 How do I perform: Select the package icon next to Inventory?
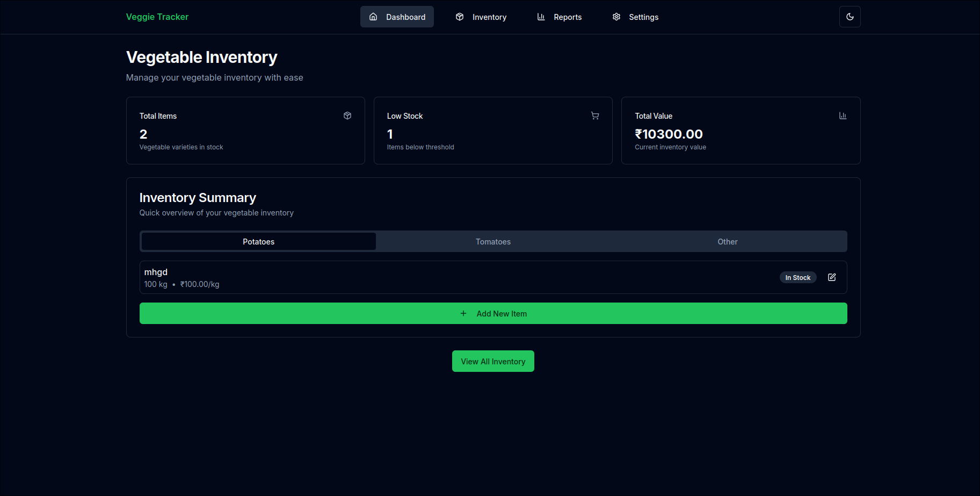pos(460,17)
